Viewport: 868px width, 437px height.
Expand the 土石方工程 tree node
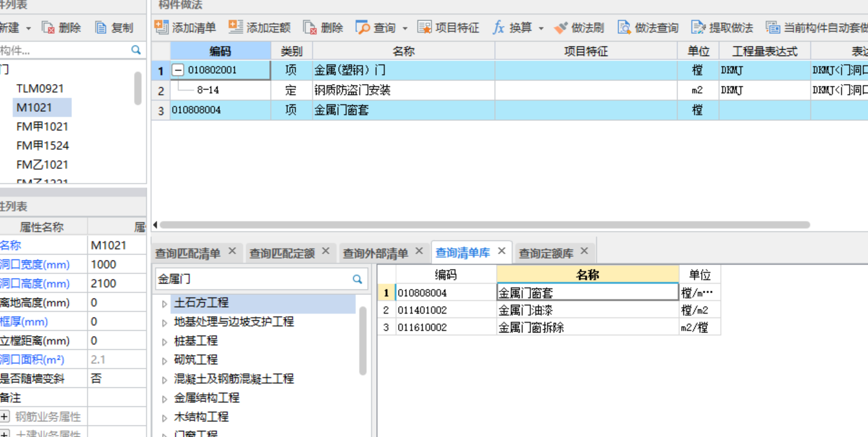pos(165,304)
